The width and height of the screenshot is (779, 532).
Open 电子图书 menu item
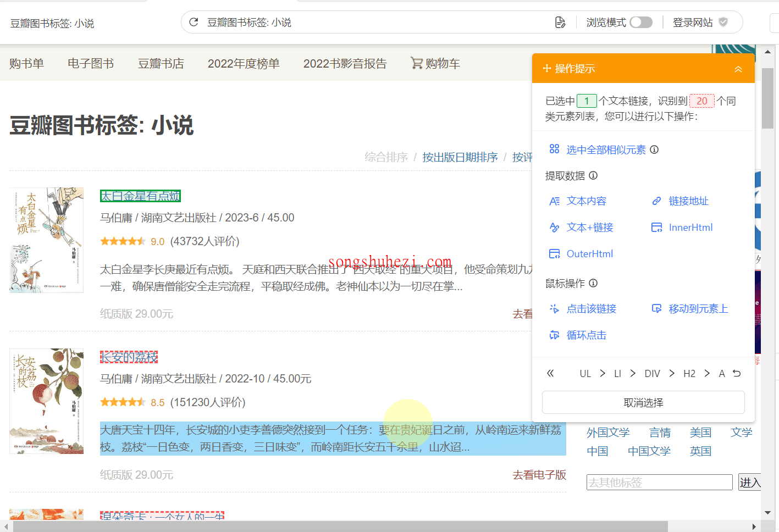click(91, 64)
